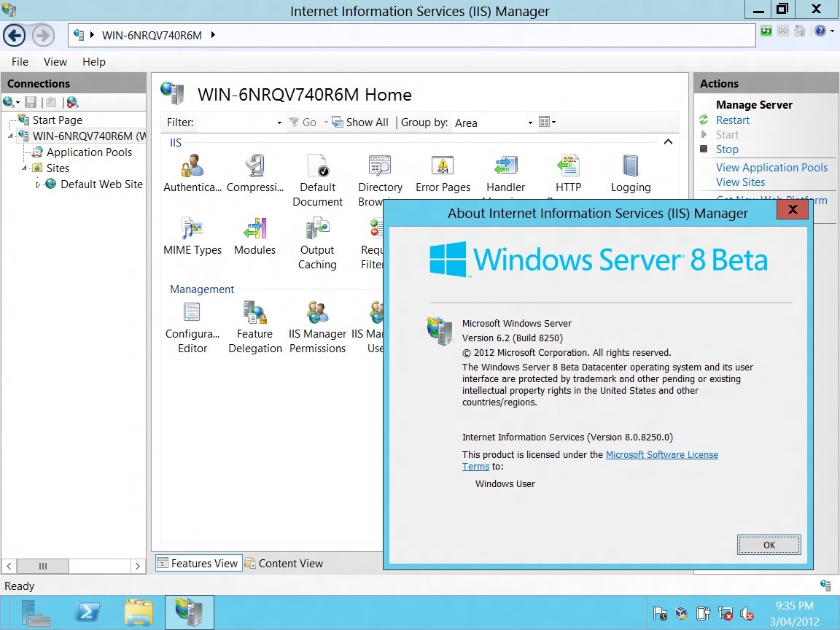Viewport: 840px width, 630px height.
Task: Switch to Features View tab
Action: (x=199, y=563)
